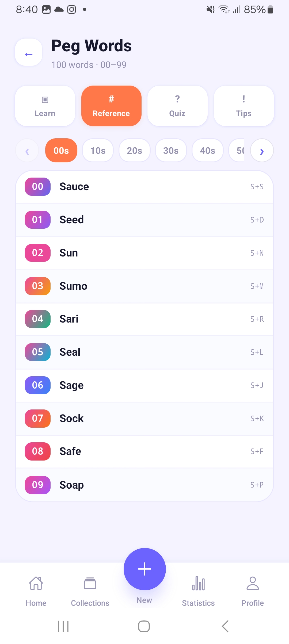Open the Tips tab
Viewport: 289px width, 644px height.
[x=244, y=106]
